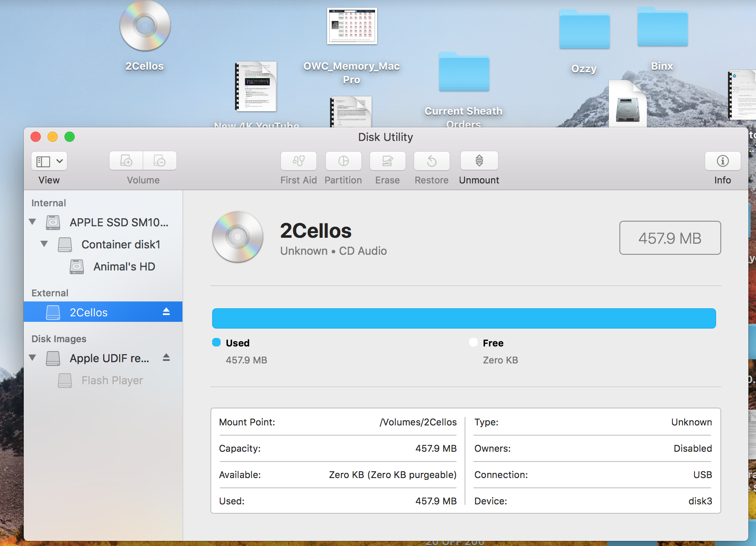The image size is (756, 546).
Task: Click the blue used-space usage bar
Action: click(464, 318)
